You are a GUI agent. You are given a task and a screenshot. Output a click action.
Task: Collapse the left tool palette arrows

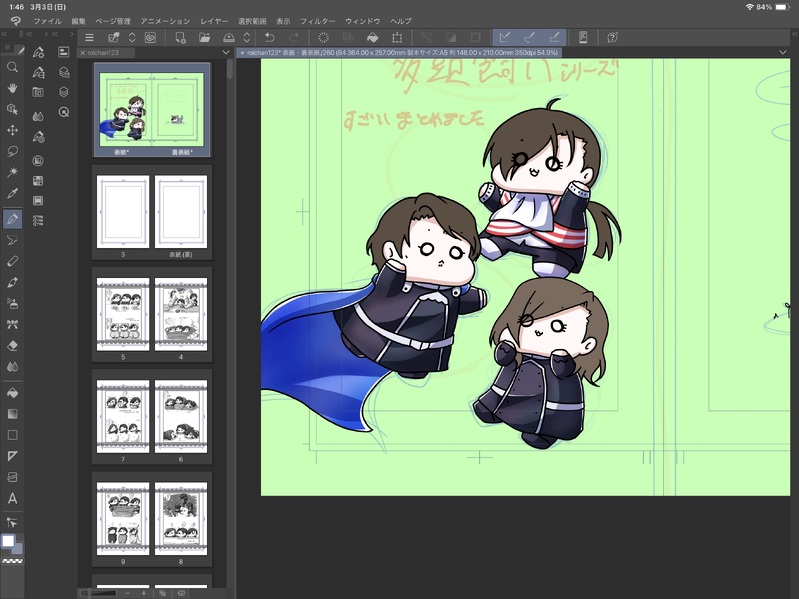pos(4,34)
